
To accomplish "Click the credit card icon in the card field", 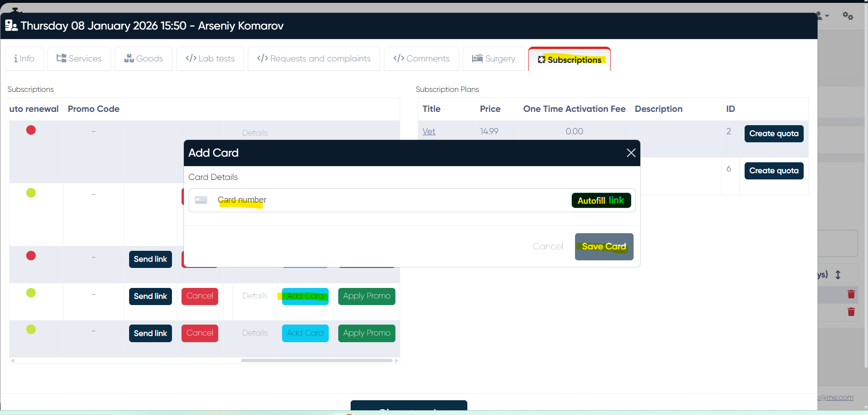I will pos(201,200).
